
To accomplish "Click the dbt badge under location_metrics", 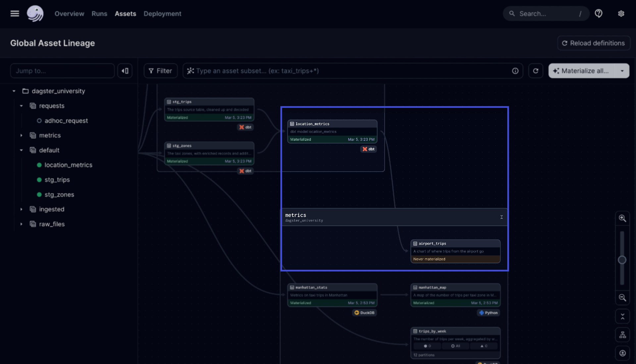I will pos(368,149).
